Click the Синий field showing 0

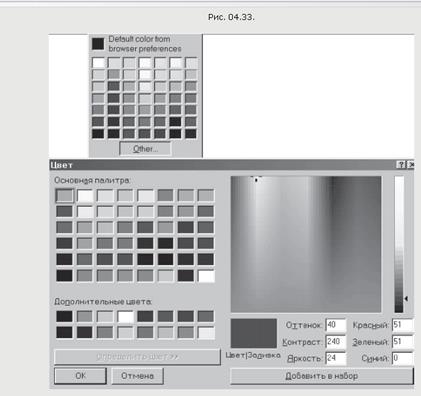click(403, 358)
